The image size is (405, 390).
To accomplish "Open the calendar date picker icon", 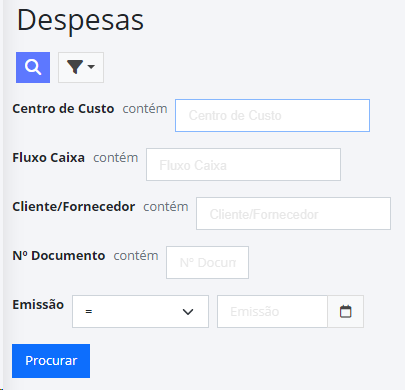I will click(345, 312).
